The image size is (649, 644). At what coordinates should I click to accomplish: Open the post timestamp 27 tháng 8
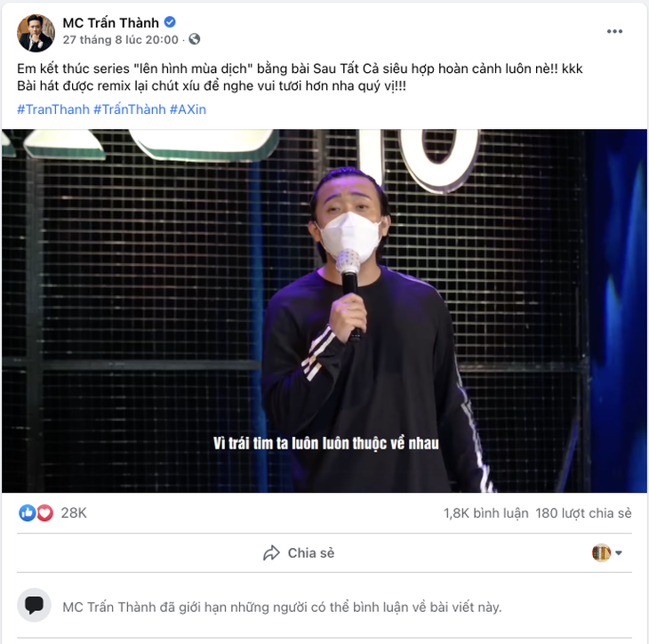click(120, 40)
